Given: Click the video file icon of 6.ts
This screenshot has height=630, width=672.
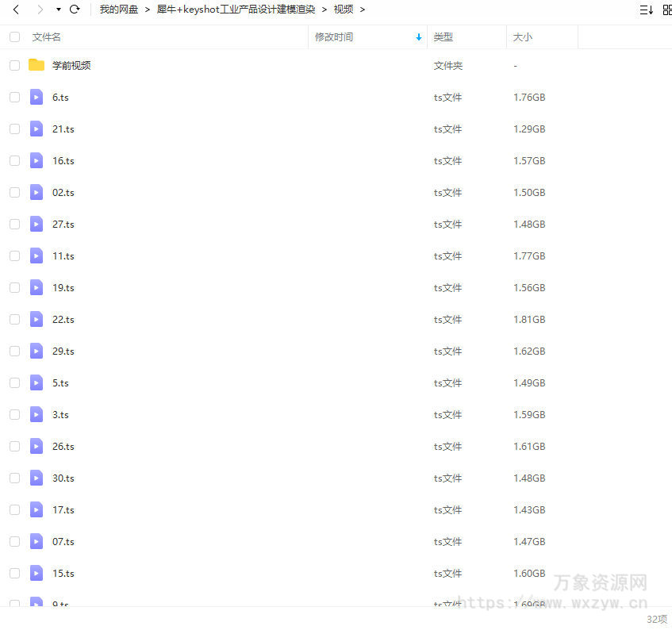Looking at the screenshot, I should coord(36,97).
